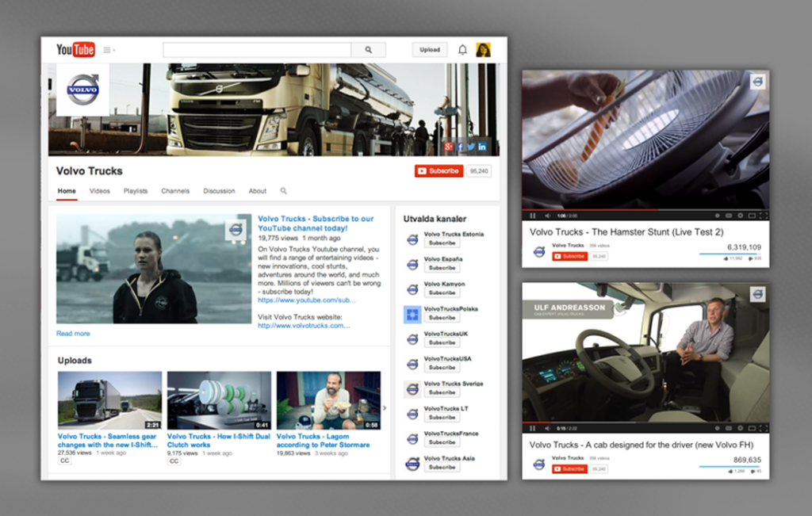Open the LinkedIn link on the banner
The image size is (812, 516).
[482, 147]
